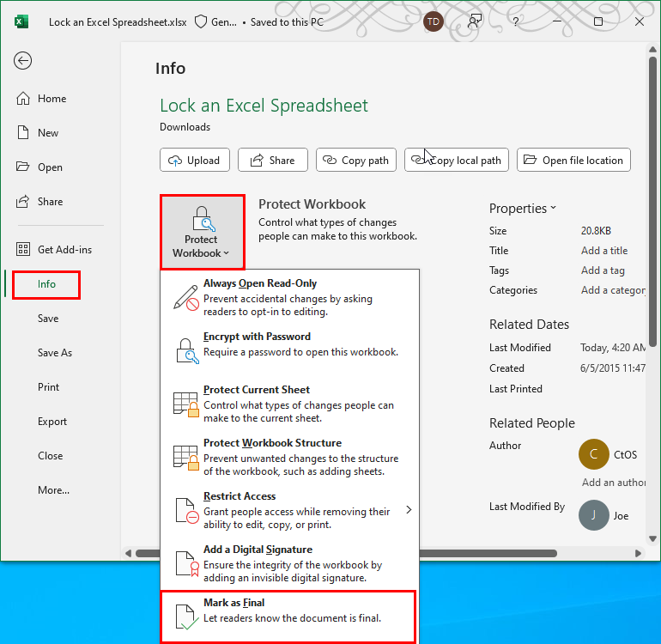Click the Downloads location text
This screenshot has width=661, height=644.
point(185,127)
